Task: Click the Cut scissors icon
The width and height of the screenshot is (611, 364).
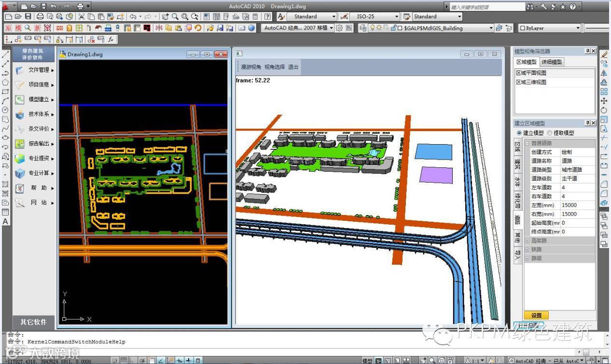Action: tap(82, 16)
